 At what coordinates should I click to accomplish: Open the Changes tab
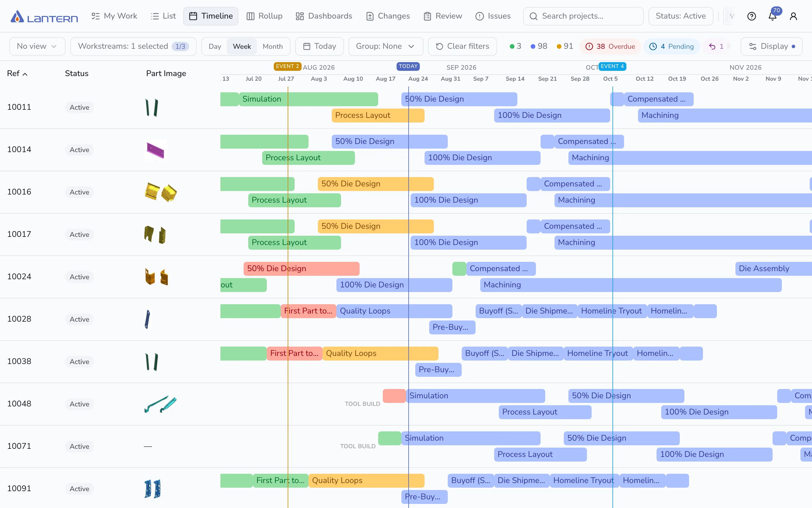(388, 16)
